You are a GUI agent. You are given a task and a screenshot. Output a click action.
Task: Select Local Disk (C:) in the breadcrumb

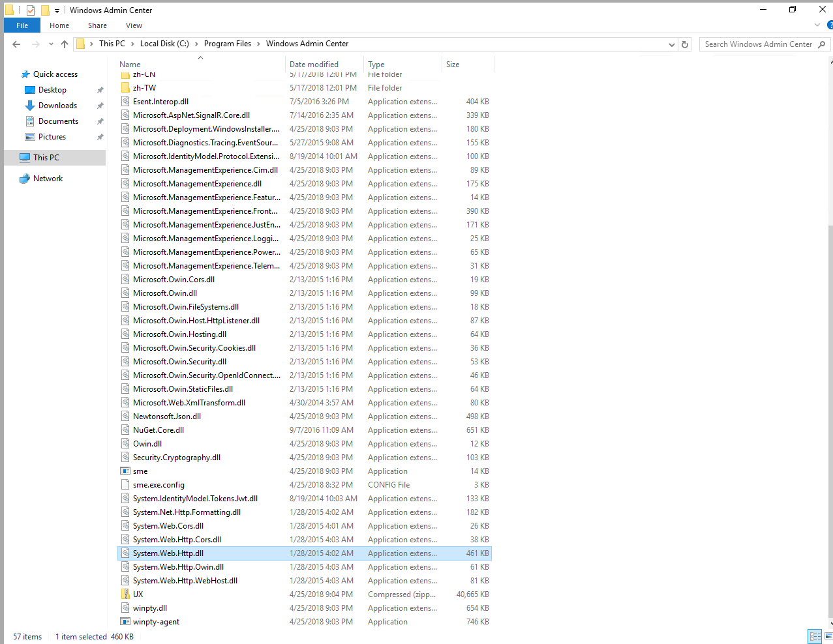pos(164,44)
